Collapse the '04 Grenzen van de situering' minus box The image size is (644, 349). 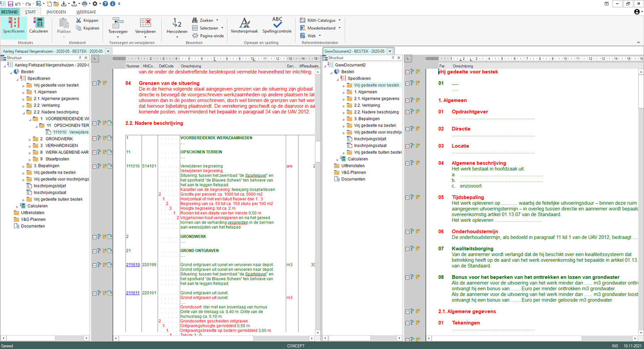[95, 83]
